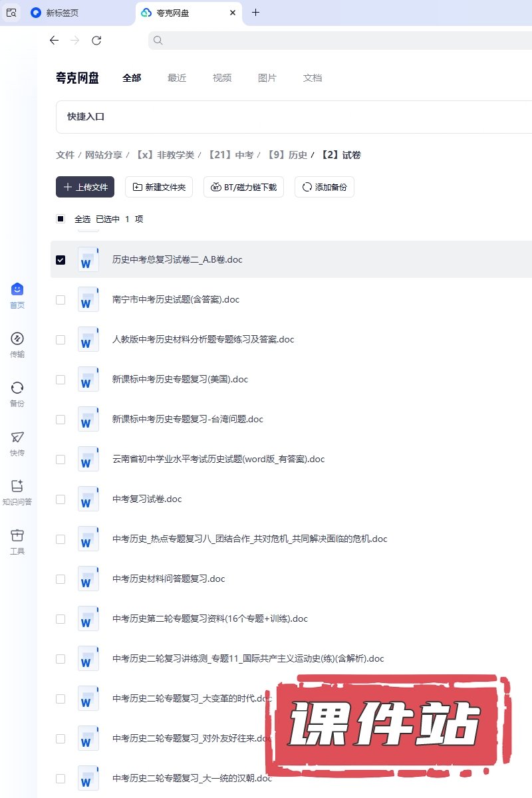532x798 pixels.
Task: Select checkbox for 中考复习试卷.doc
Action: coord(61,499)
